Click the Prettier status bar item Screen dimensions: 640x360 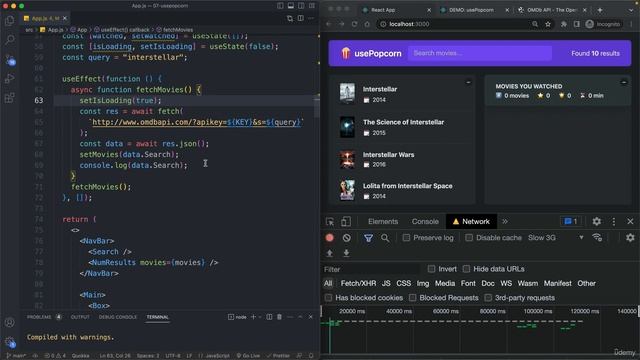[x=278, y=356]
